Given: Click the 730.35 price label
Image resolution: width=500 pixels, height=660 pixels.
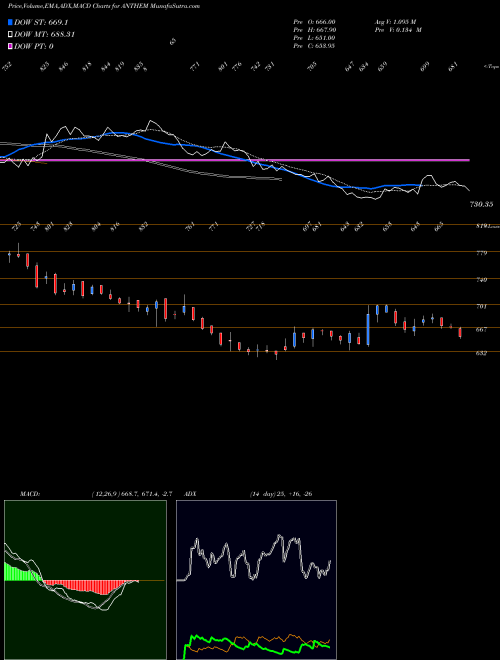Looking at the screenshot, I should pos(481,205).
